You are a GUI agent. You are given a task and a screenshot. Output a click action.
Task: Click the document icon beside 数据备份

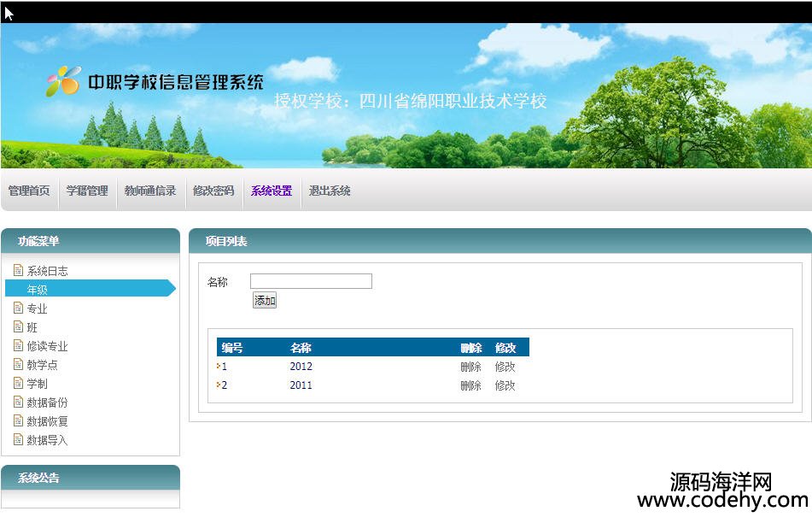18,402
